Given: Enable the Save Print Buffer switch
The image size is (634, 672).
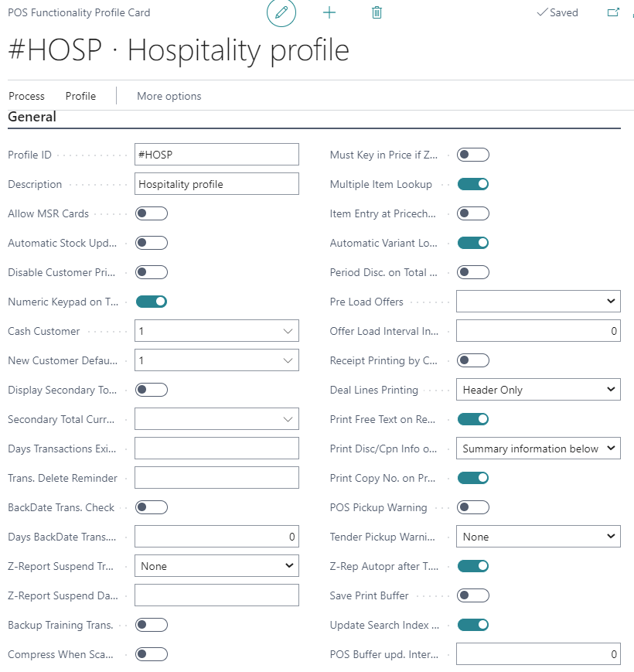Looking at the screenshot, I should [x=473, y=595].
